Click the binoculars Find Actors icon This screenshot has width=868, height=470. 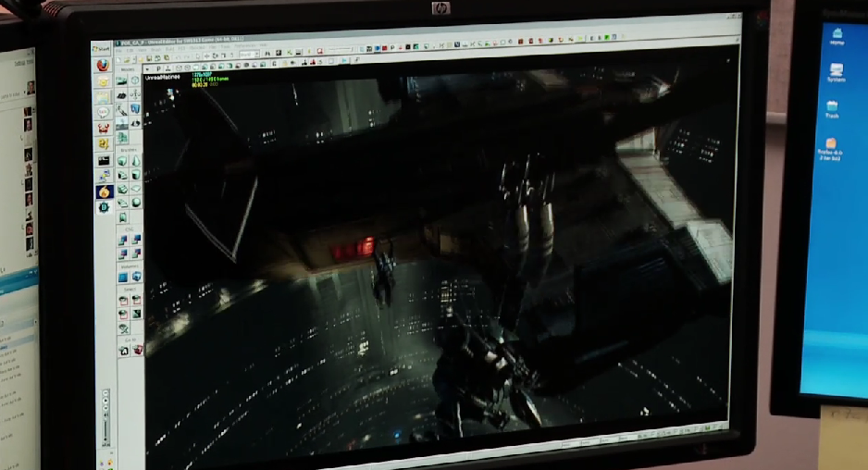[267, 54]
